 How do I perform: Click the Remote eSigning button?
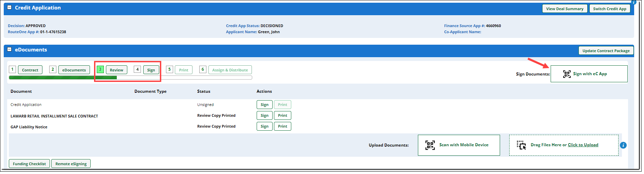71,164
